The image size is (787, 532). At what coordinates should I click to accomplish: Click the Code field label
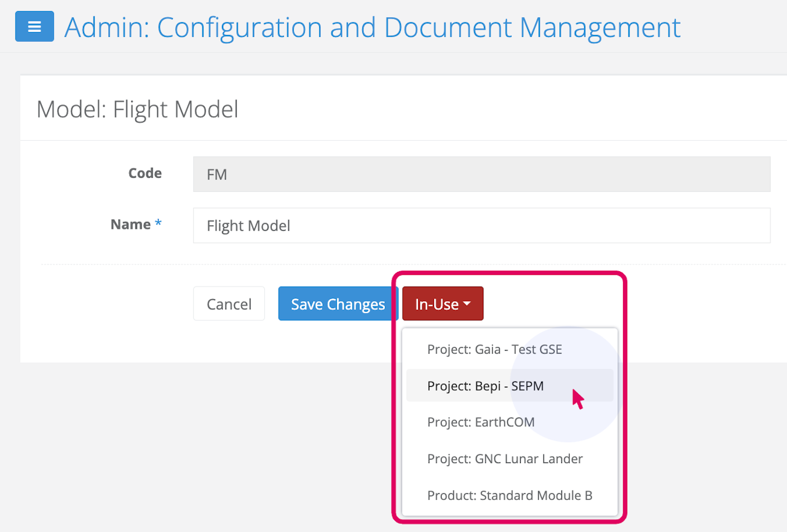[144, 173]
